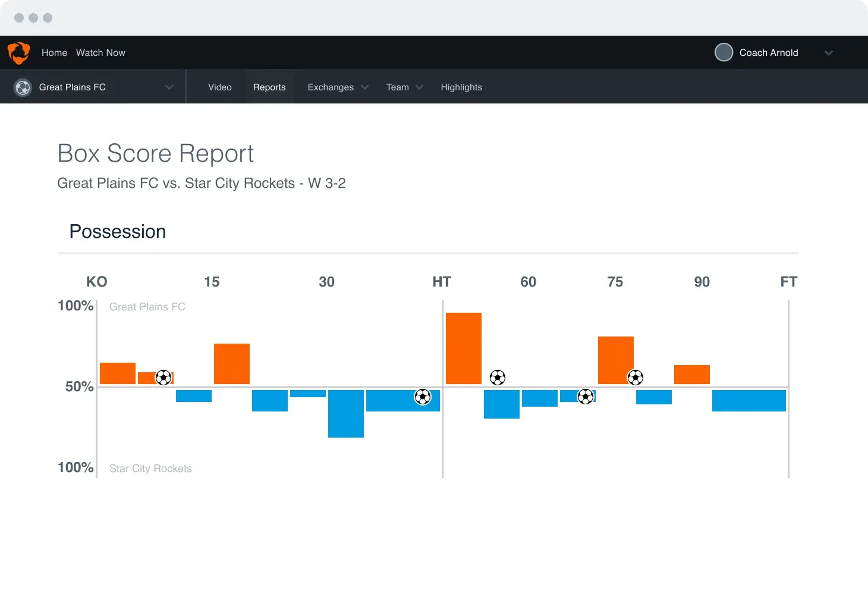Click the goal ball icon right after halftime
This screenshot has height=591, width=868.
tap(498, 378)
